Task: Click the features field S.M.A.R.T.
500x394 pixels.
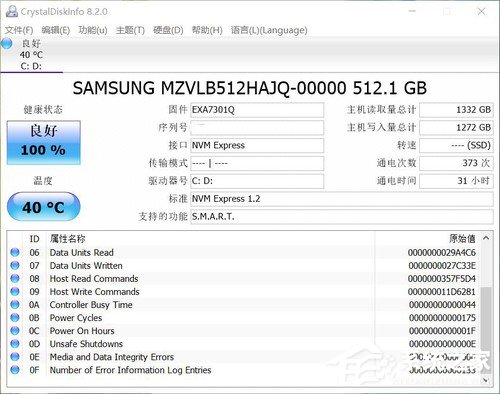Action: [x=342, y=217]
